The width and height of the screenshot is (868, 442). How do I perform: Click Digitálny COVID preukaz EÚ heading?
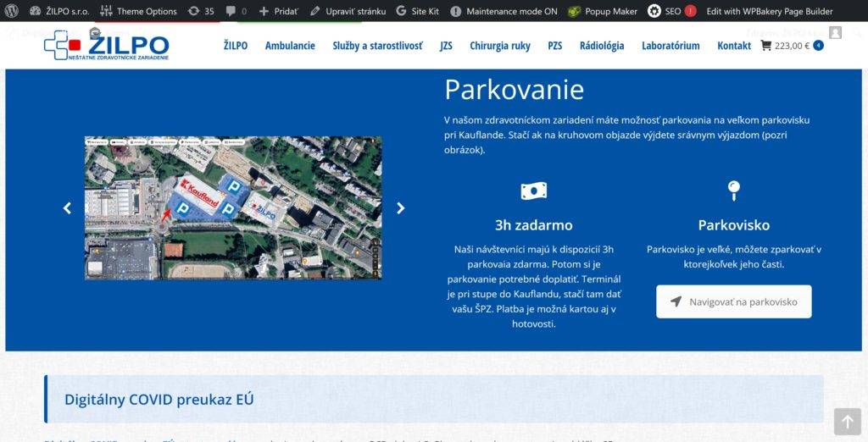click(x=159, y=400)
